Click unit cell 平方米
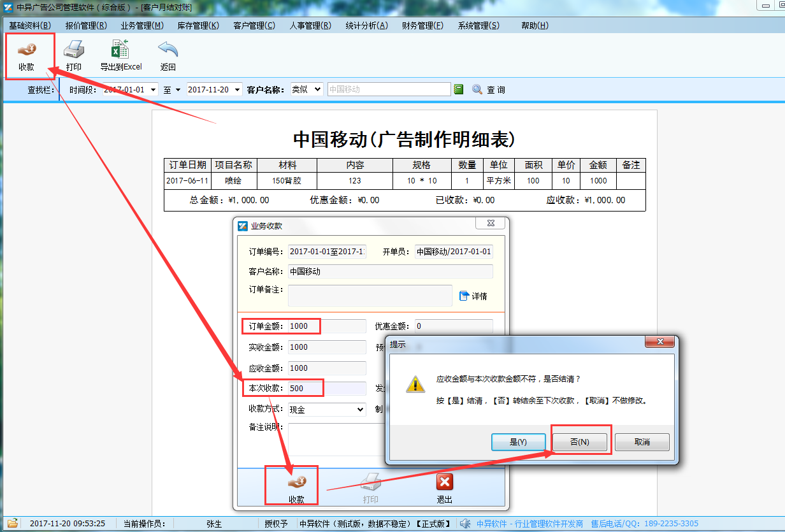785x532 pixels. tap(499, 181)
